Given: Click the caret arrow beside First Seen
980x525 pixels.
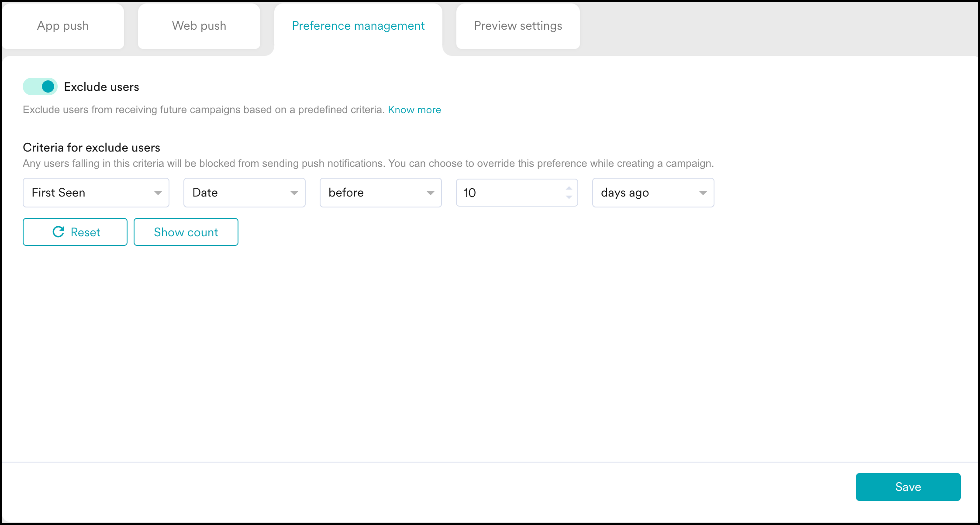Looking at the screenshot, I should tap(158, 193).
